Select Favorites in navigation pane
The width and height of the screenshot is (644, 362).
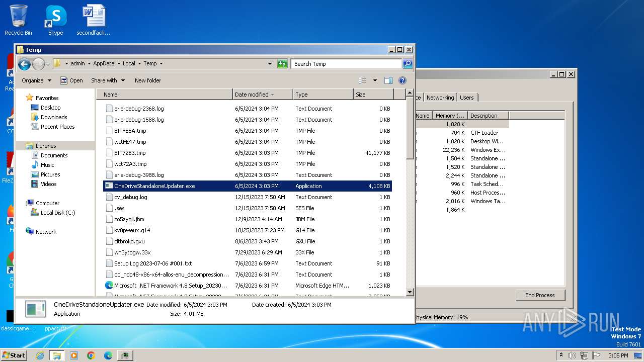tap(47, 98)
